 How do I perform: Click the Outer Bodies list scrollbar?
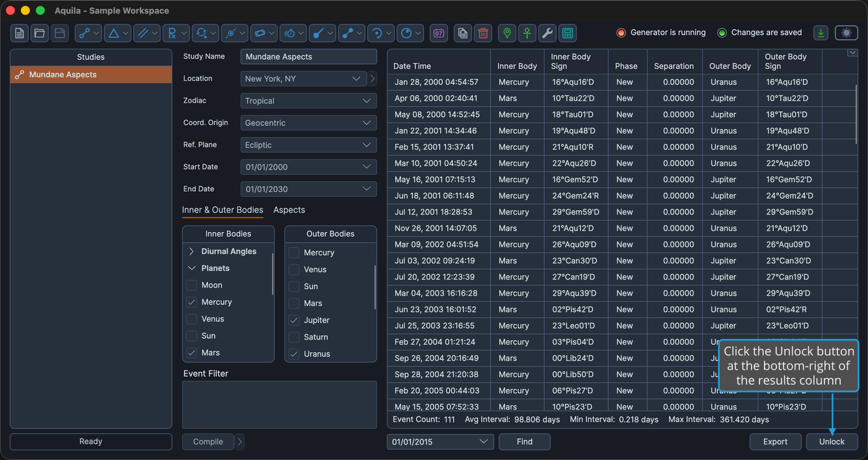point(375,287)
